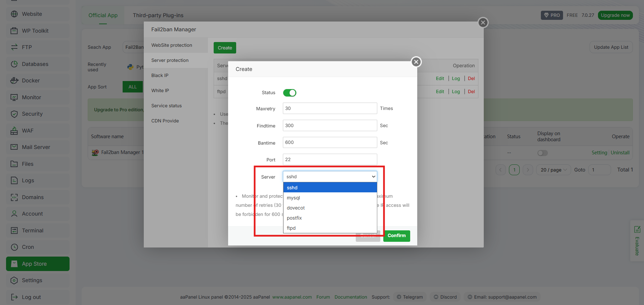Image resolution: width=644 pixels, height=305 pixels.
Task: Open the Documentation footer link
Action: 351,297
